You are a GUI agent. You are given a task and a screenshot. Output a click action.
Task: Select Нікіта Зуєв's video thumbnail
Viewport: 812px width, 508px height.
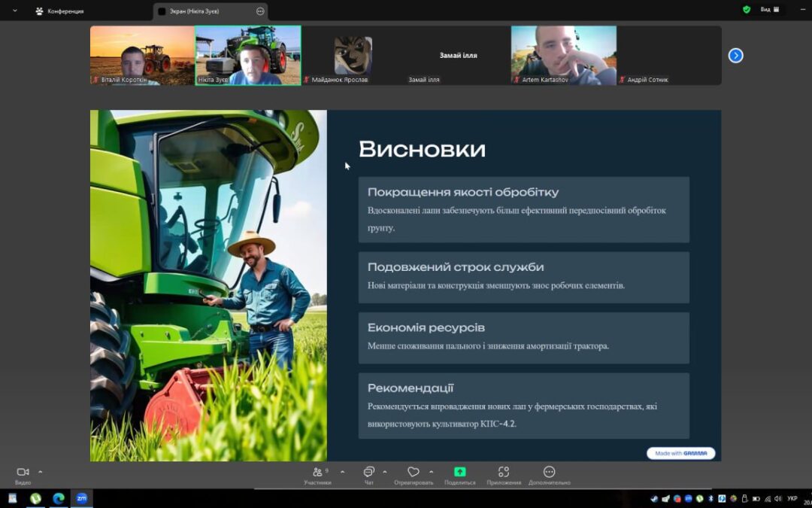coord(248,55)
